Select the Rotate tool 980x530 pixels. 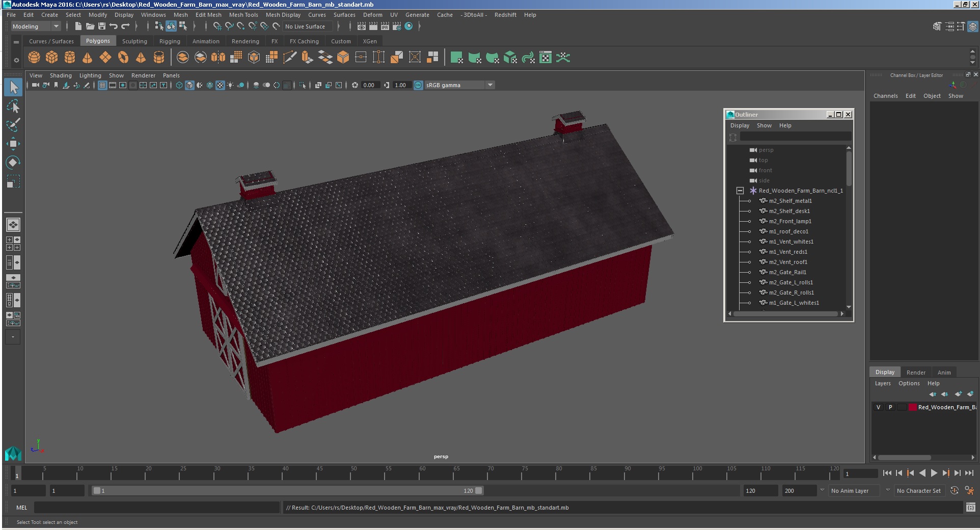[13, 163]
